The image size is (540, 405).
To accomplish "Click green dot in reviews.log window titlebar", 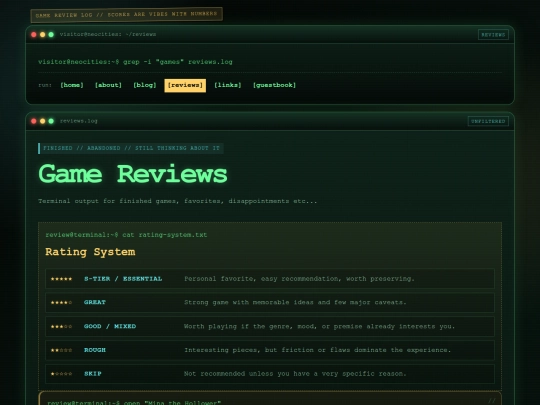I will click(x=51, y=121).
